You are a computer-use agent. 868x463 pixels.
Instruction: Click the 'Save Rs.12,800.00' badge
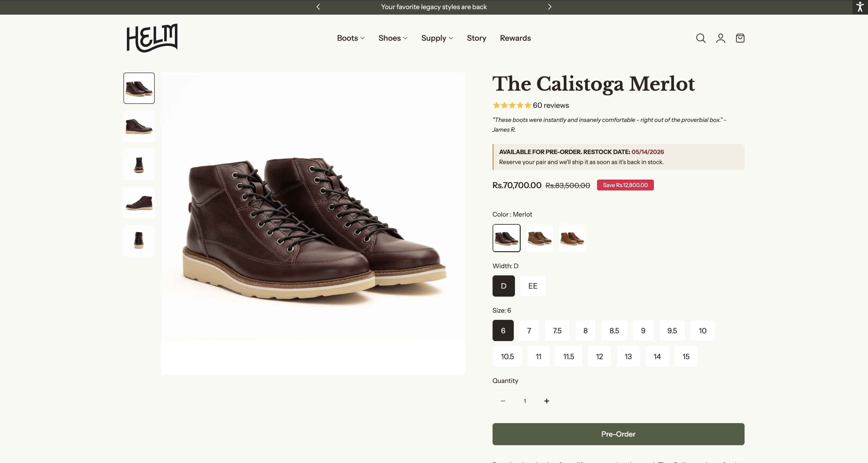point(625,185)
